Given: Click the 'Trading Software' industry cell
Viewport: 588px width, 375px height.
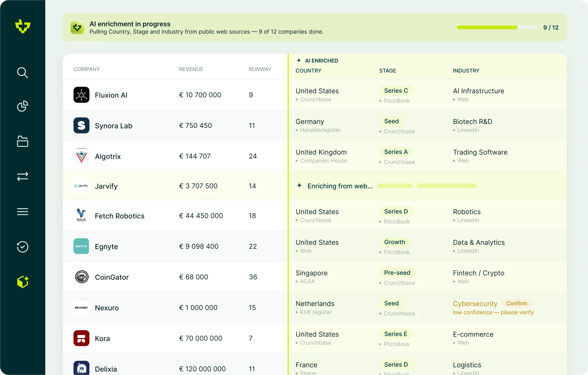Looking at the screenshot, I should pyautogui.click(x=480, y=152).
